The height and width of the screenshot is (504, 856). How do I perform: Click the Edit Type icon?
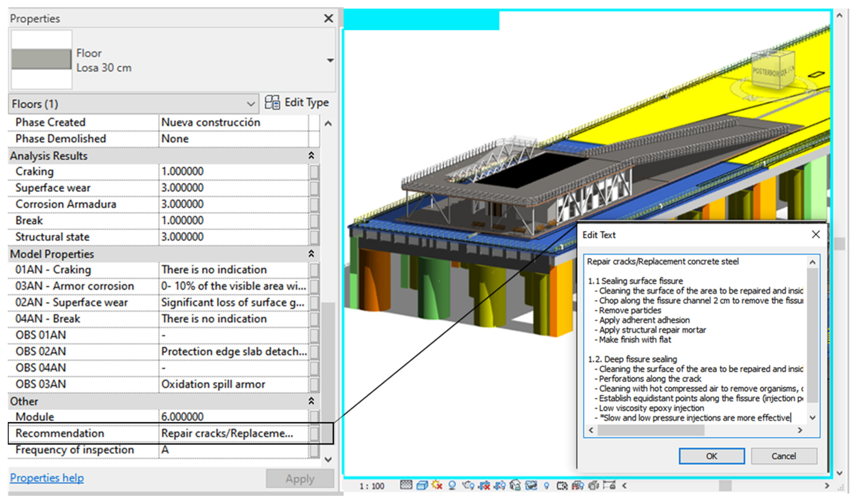(272, 103)
